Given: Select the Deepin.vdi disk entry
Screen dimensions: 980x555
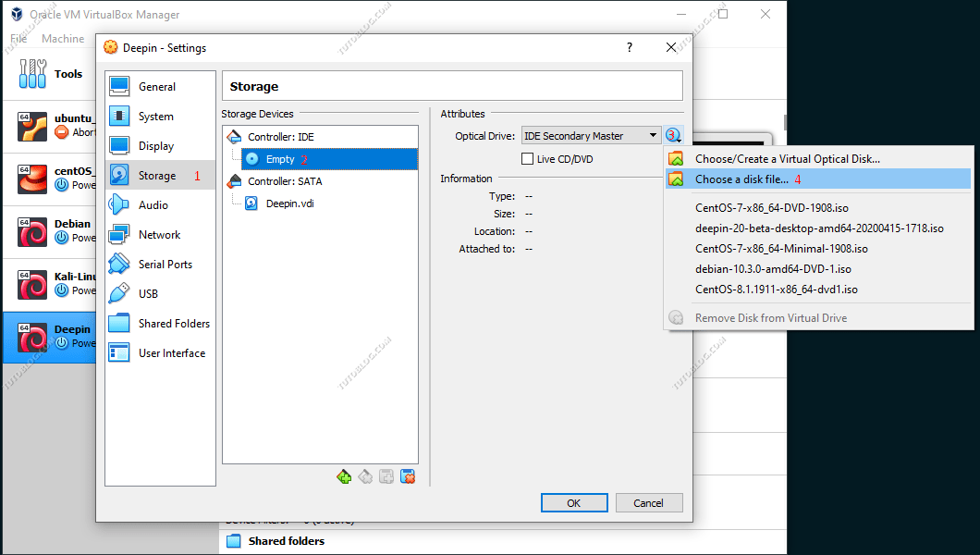Looking at the screenshot, I should (289, 203).
